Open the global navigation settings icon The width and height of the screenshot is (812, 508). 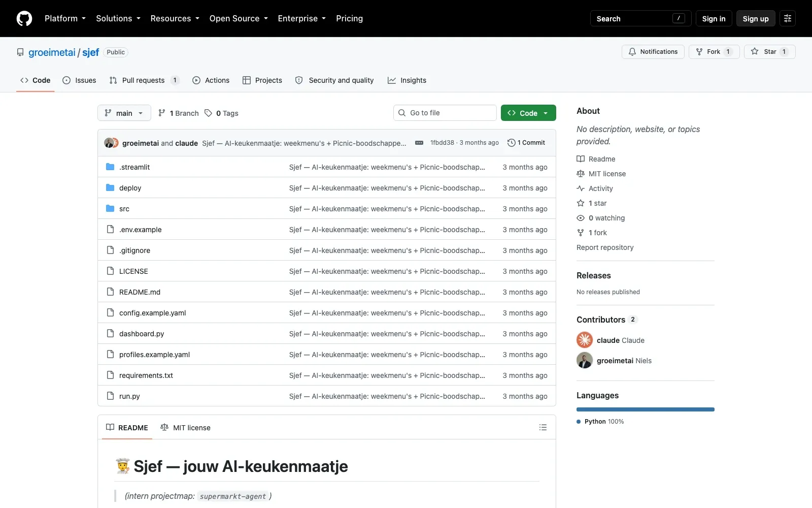pos(788,18)
